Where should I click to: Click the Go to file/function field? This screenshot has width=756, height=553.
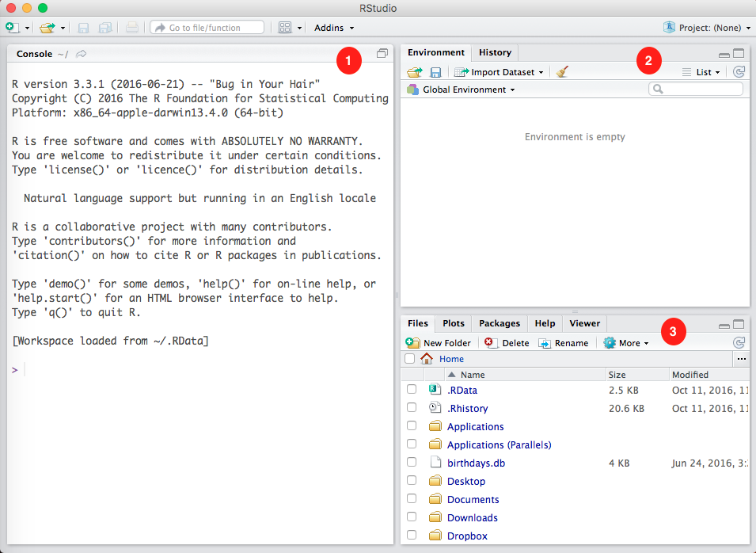point(207,28)
